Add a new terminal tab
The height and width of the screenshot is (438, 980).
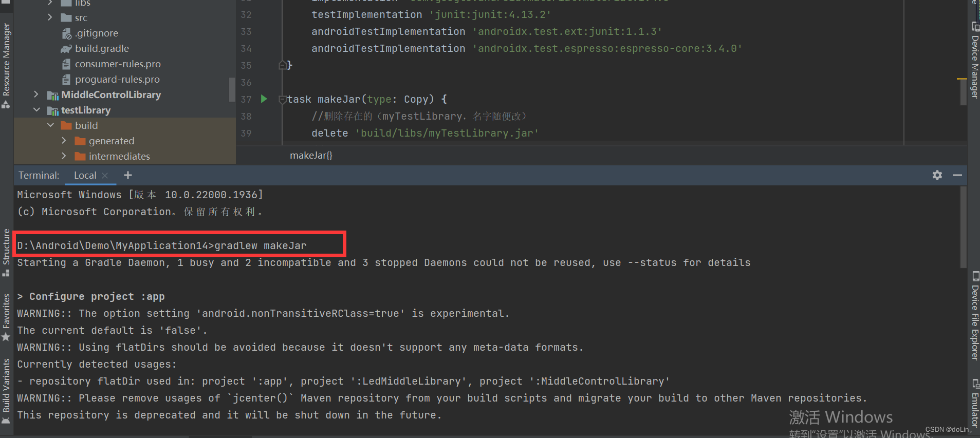pyautogui.click(x=128, y=175)
